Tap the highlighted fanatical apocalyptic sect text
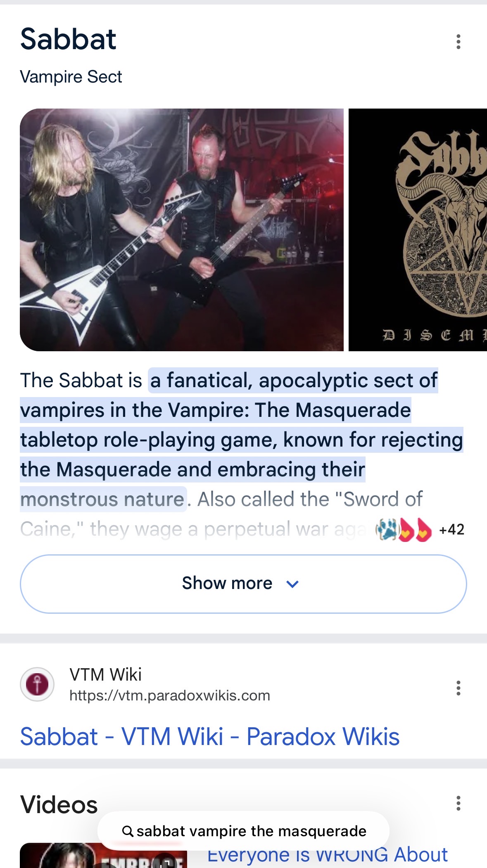Image resolution: width=487 pixels, height=868 pixels. 242,440
